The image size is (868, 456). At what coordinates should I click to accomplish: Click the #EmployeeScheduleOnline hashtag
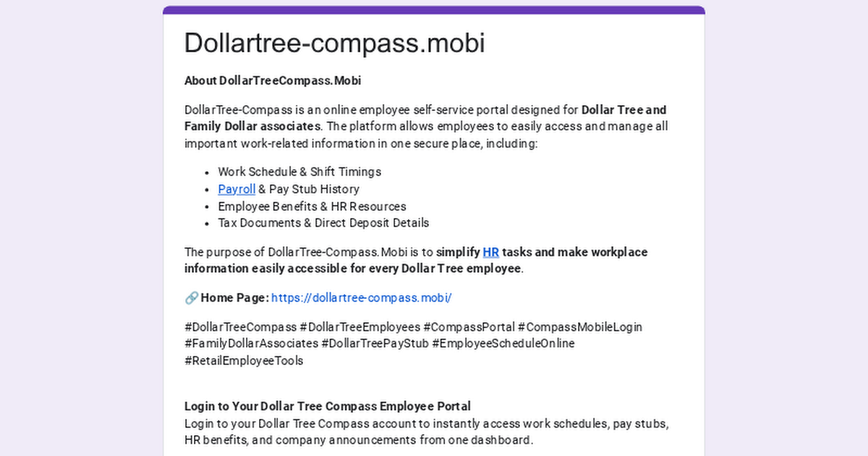[x=503, y=343]
